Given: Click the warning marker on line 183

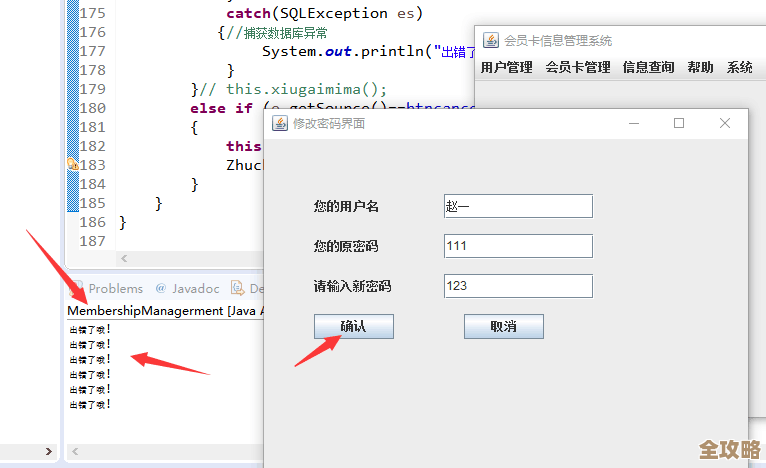Looking at the screenshot, I should [72, 164].
